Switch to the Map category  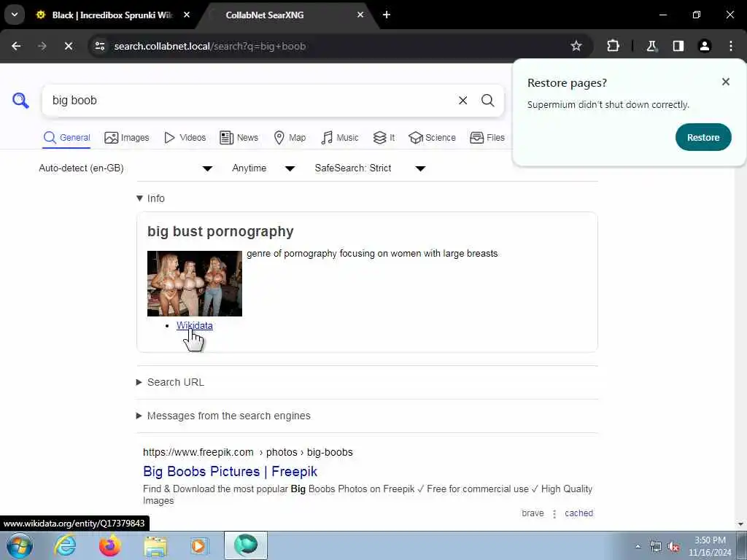click(x=290, y=138)
